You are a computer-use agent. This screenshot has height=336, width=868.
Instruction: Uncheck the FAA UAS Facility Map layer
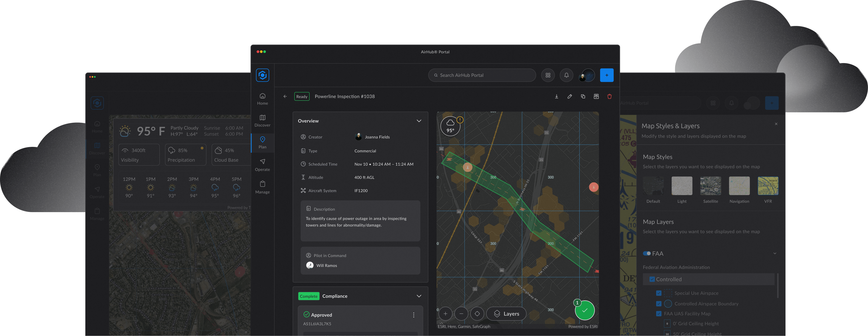[x=659, y=313]
